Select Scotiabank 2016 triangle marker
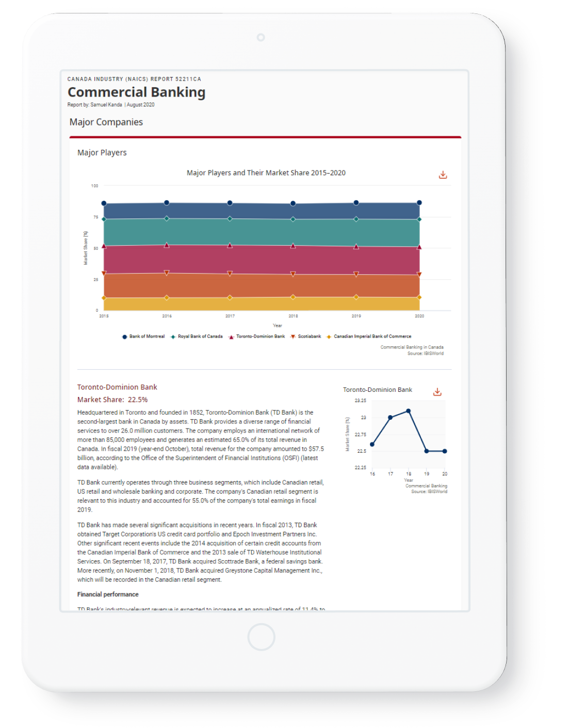 coord(167,273)
